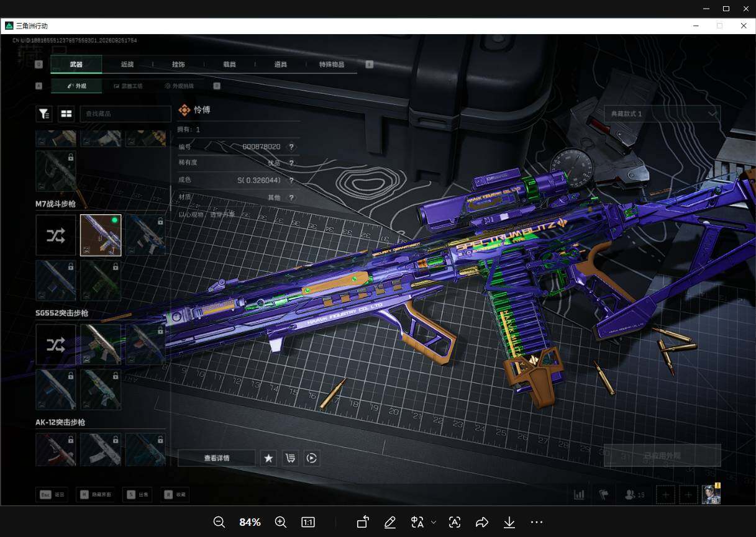Image resolution: width=756 pixels, height=537 pixels.
Task: Click the second empty teammate plus slot
Action: (688, 495)
